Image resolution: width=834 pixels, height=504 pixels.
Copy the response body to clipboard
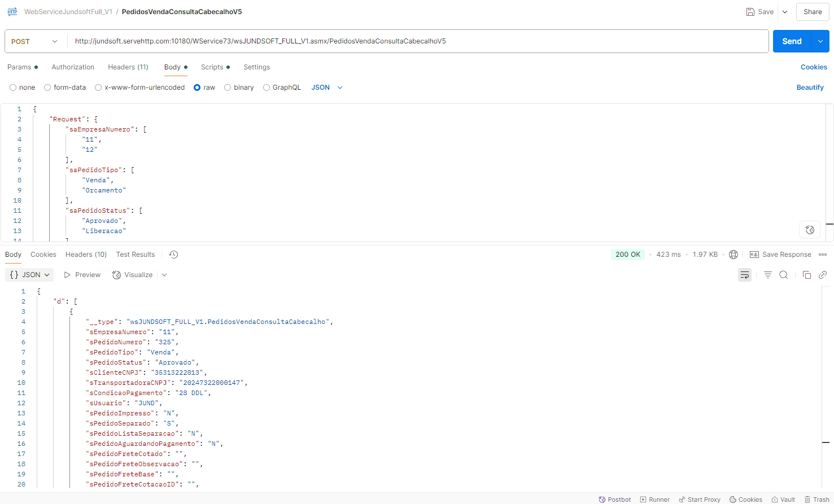pyautogui.click(x=806, y=275)
